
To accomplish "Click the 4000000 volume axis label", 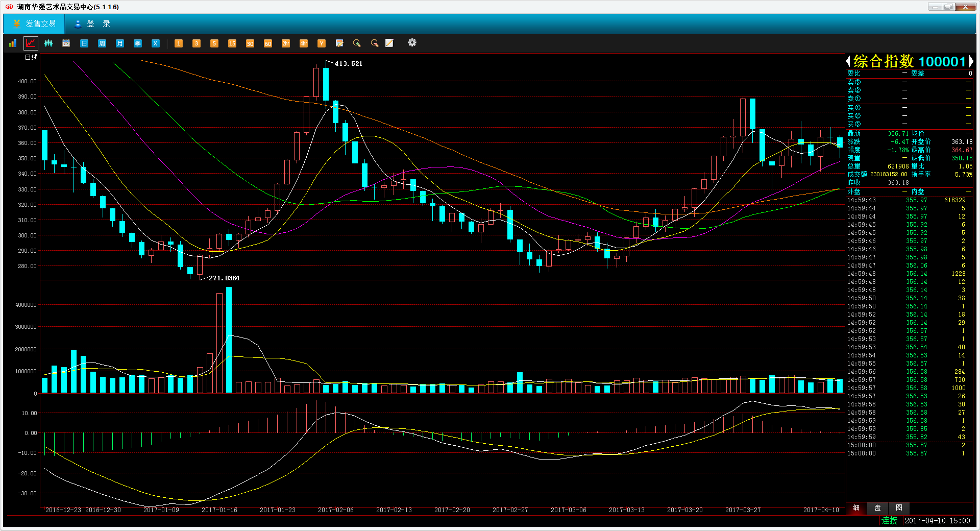I will 26,305.
